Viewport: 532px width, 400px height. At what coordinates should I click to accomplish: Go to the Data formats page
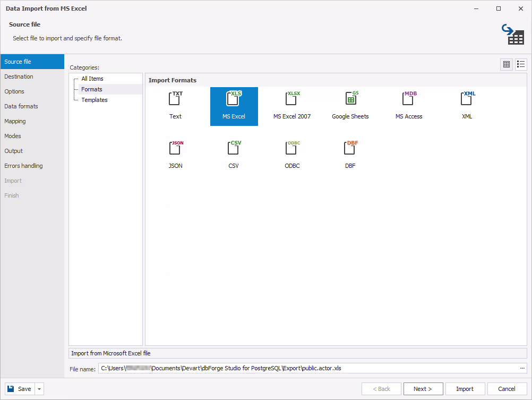click(x=32, y=106)
